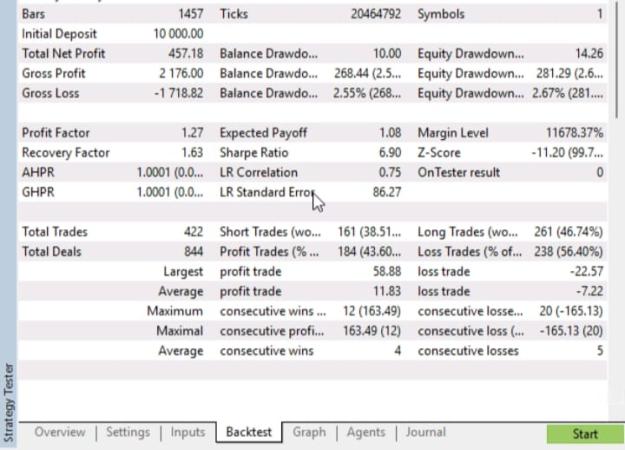Select the Bars value 1457
Viewport: 625px width, 450px height.
click(191, 14)
